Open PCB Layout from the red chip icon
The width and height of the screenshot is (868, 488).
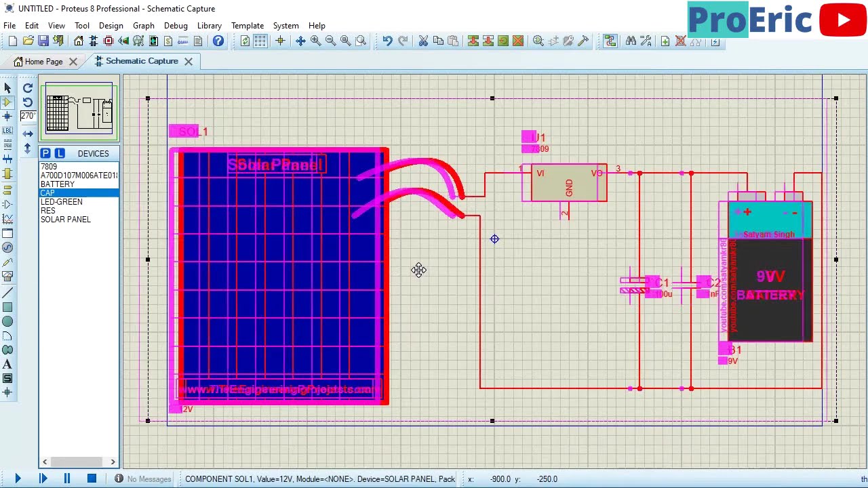[x=108, y=41]
